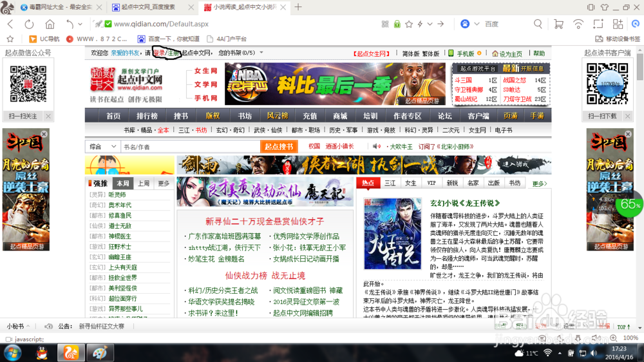This screenshot has width=644, height=362.
Task: Click the volume speaker tray icon
Action: (594, 353)
